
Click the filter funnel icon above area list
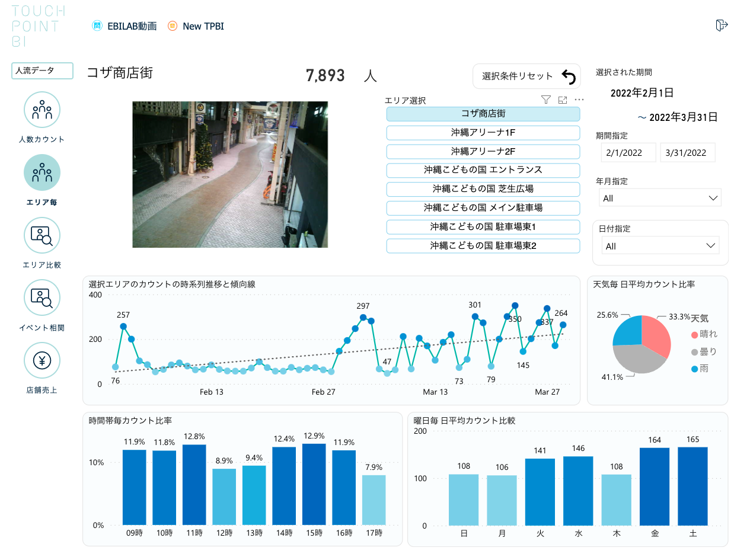coord(546,100)
